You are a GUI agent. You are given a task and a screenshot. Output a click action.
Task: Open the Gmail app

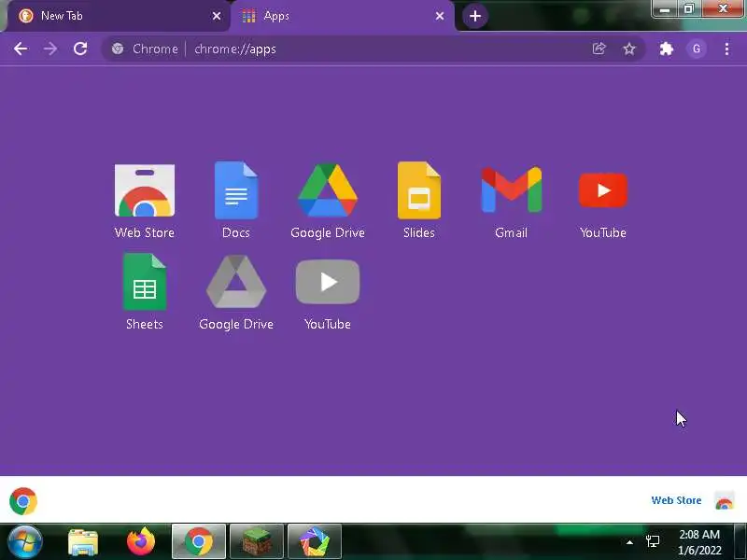tap(511, 200)
